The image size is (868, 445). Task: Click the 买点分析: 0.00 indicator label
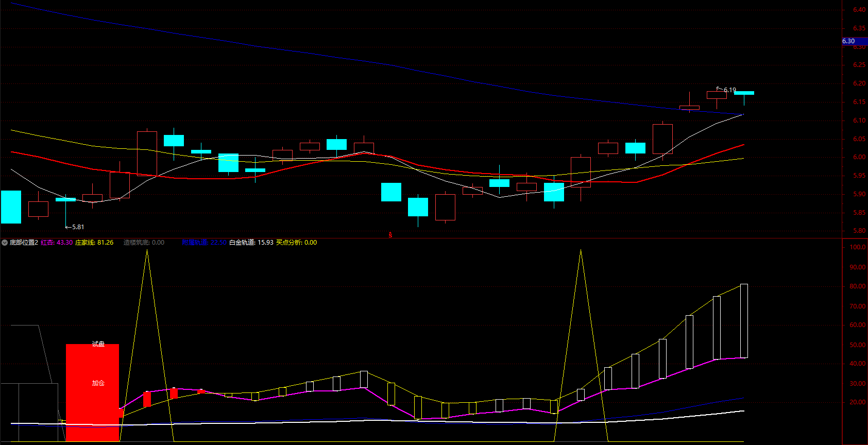click(x=296, y=243)
